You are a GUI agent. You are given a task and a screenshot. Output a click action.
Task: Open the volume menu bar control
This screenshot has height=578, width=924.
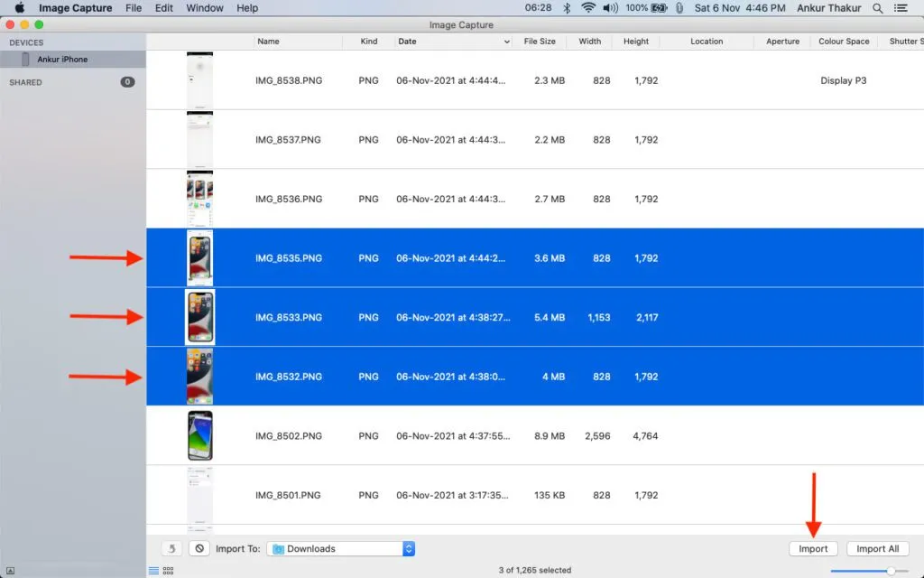[610, 7]
